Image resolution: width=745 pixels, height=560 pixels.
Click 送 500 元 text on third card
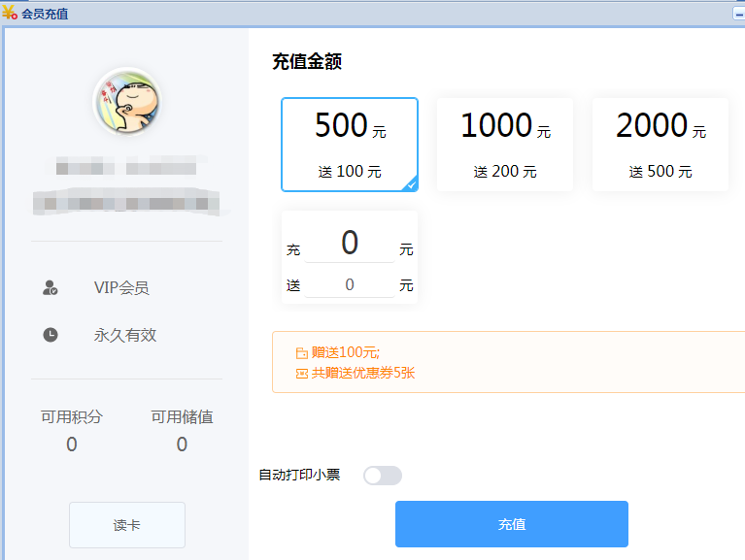pyautogui.click(x=660, y=172)
